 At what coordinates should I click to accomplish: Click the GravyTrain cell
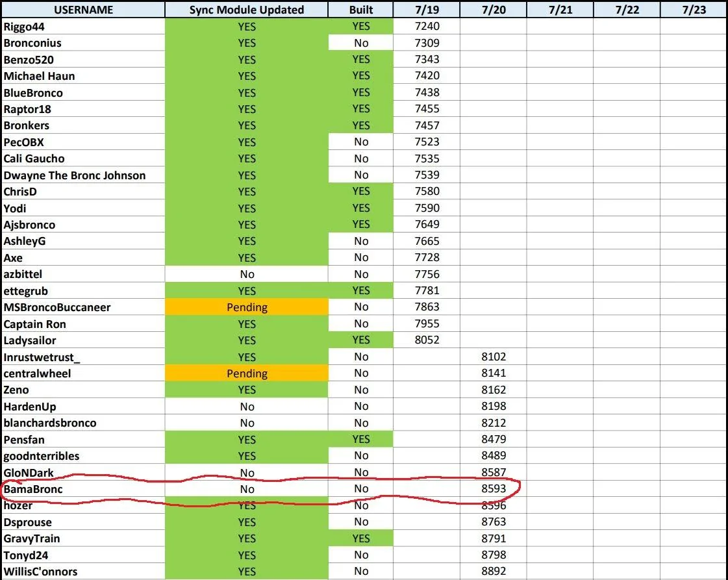pos(83,538)
